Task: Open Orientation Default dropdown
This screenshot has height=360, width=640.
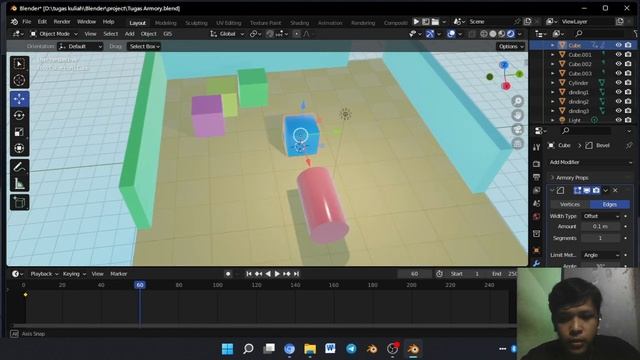Action: click(80, 46)
